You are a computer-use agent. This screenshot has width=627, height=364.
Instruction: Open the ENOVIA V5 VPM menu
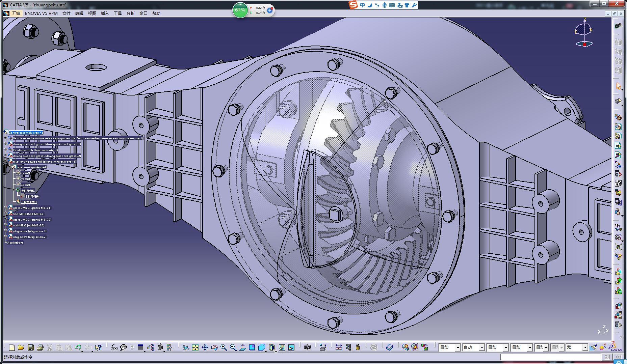(41, 13)
